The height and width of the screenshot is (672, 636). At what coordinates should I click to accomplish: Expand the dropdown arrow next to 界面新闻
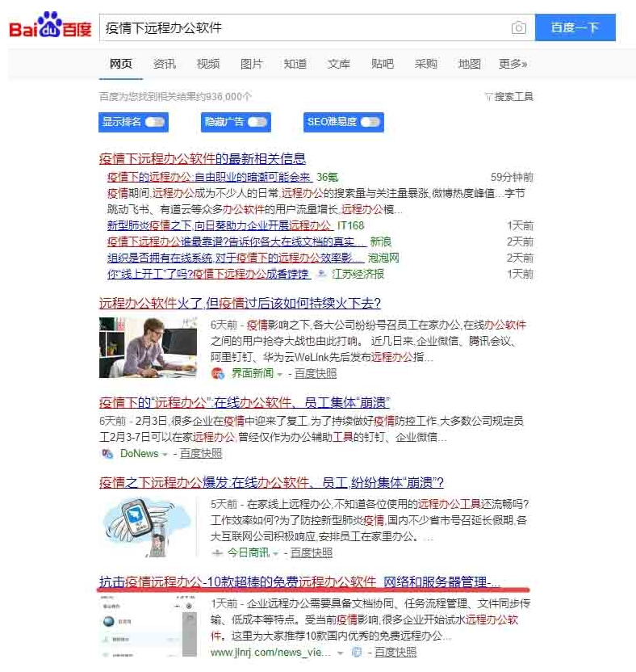[280, 374]
